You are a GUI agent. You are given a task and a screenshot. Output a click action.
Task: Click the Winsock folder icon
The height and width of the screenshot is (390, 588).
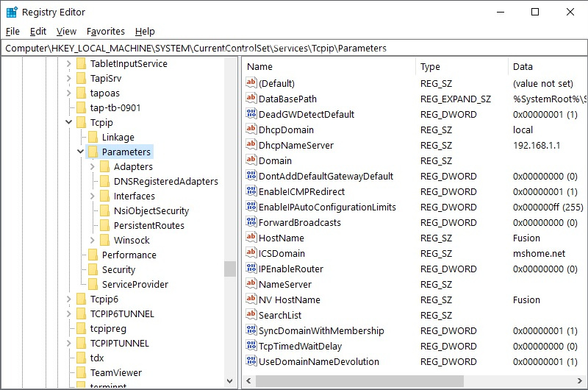click(x=105, y=240)
